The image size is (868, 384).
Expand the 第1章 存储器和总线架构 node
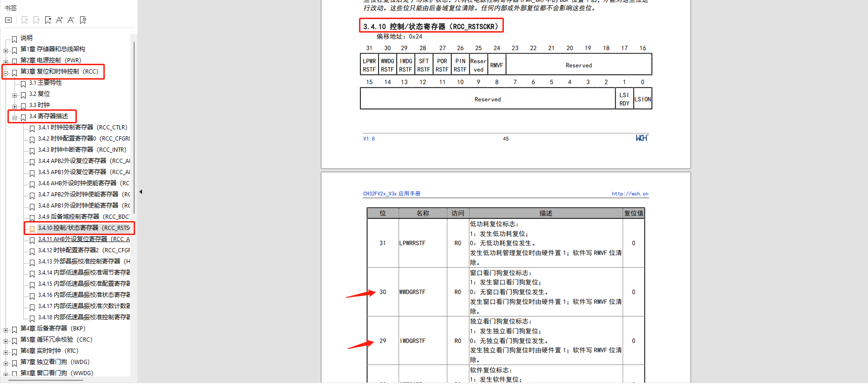(x=6, y=51)
